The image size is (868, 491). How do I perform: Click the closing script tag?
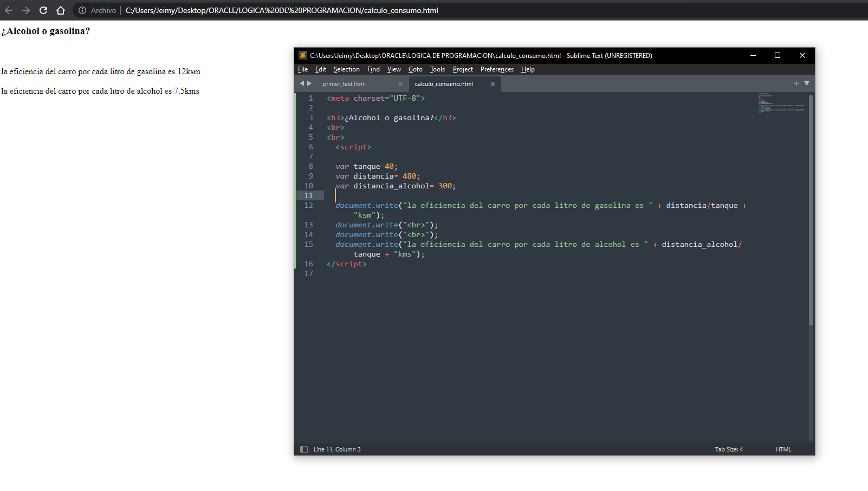347,264
